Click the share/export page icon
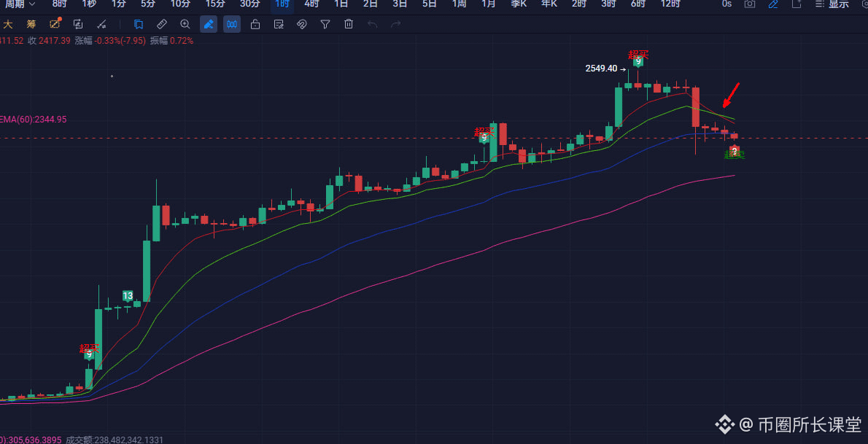 pyautogui.click(x=797, y=4)
